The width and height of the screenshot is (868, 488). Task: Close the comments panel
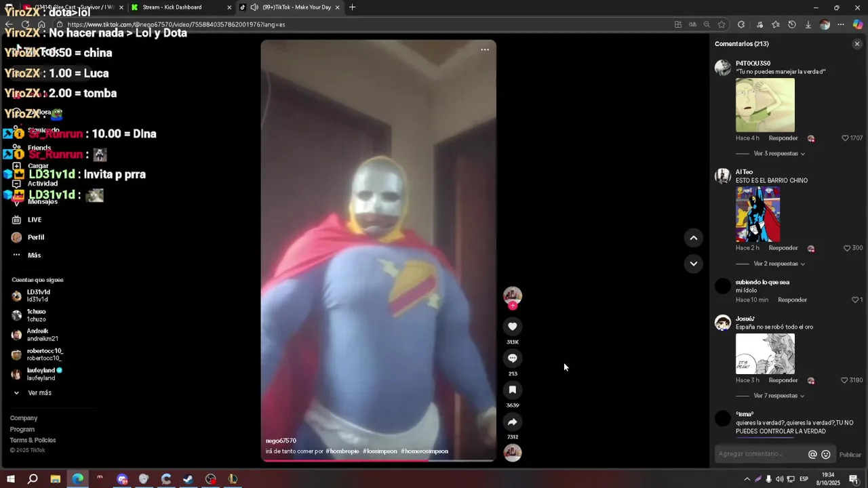[857, 44]
